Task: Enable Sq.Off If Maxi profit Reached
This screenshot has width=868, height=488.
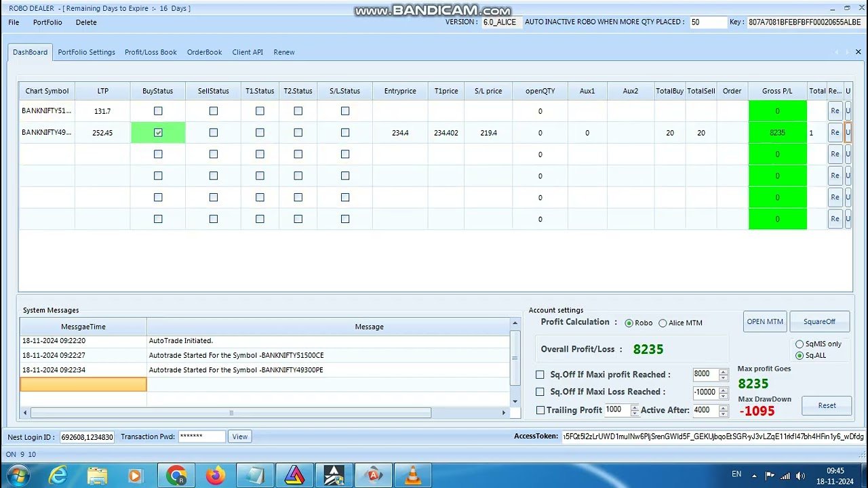Action: (540, 374)
